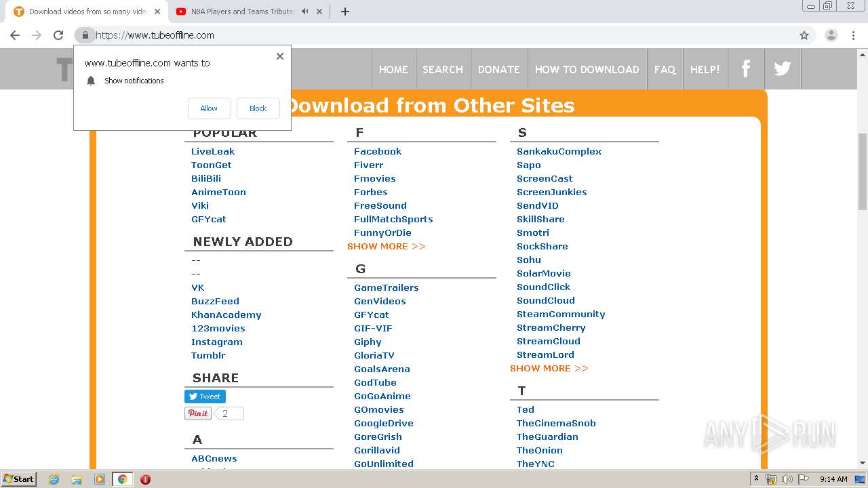Viewport: 868px width, 488px height.
Task: Open the HOW TO DOWNLOAD menu item
Action: click(x=587, y=69)
